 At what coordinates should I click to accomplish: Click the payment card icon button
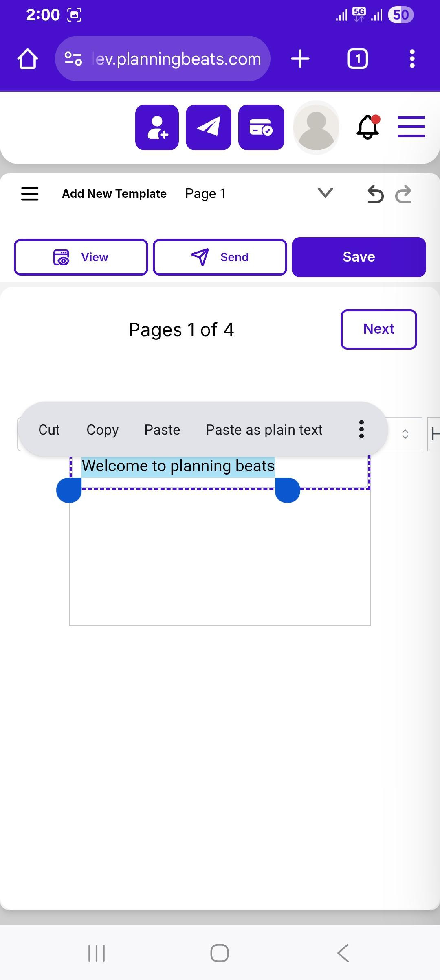coord(261,127)
